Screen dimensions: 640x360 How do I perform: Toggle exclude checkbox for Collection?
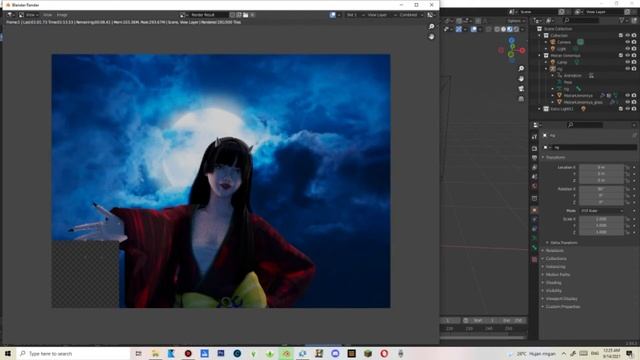click(x=621, y=36)
